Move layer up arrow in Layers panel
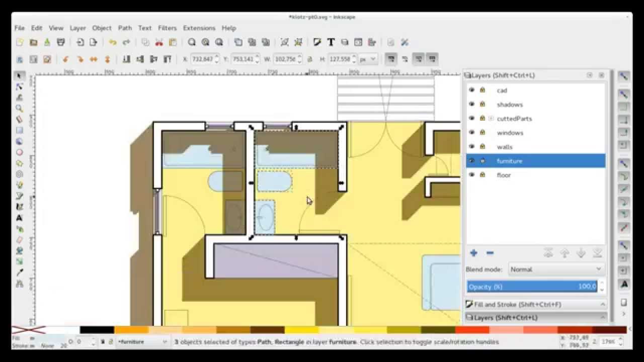Screen dimensions: 644x362 (565, 253)
